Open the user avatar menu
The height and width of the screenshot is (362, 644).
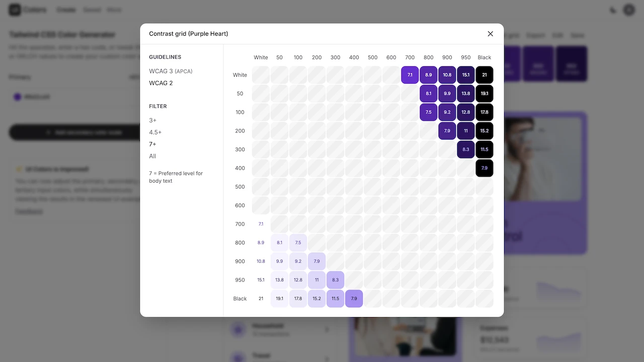(629, 10)
